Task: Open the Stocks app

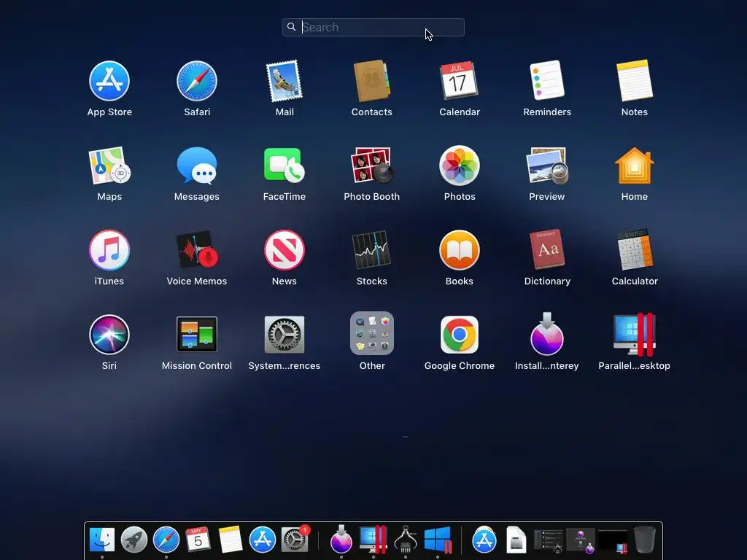Action: pyautogui.click(x=371, y=250)
